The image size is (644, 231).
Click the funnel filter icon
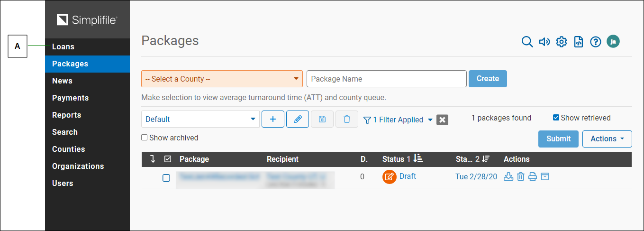tap(367, 120)
